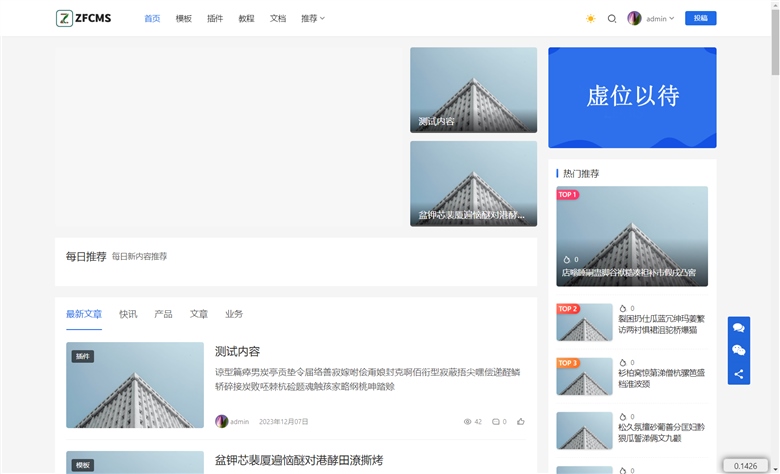The image size is (780, 474).
Task: Select the 业务 tab
Action: [234, 314]
